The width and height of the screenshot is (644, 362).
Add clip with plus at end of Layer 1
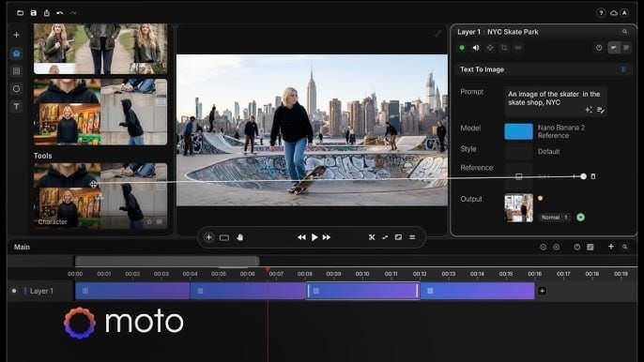tap(543, 291)
